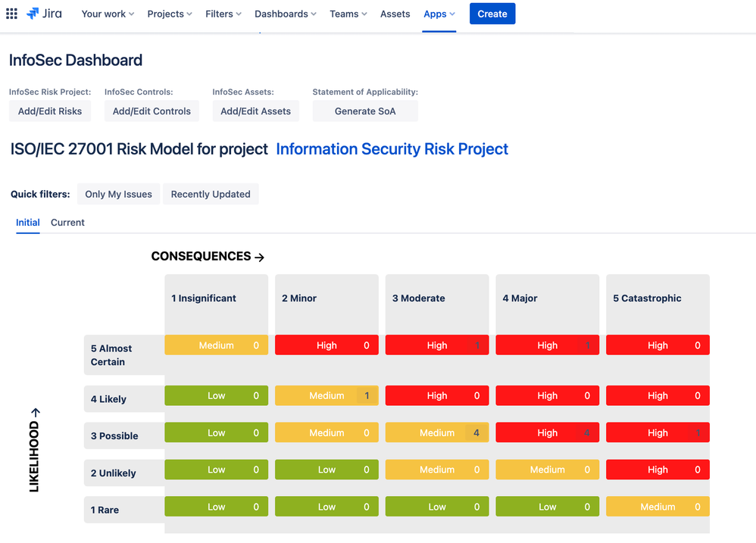
Task: Enable the Recently Updated quick filter
Action: click(211, 194)
